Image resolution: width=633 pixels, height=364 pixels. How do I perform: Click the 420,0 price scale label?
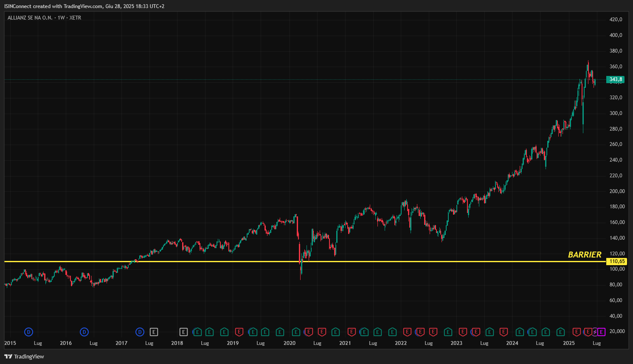click(616, 20)
